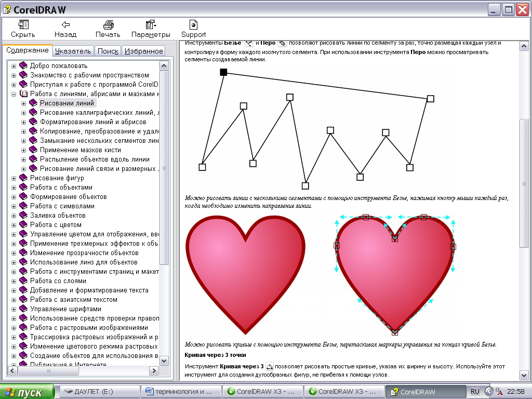The height and width of the screenshot is (399, 532).
Task: Expand the Работа с растровыми изображениями node
Action: click(x=14, y=328)
